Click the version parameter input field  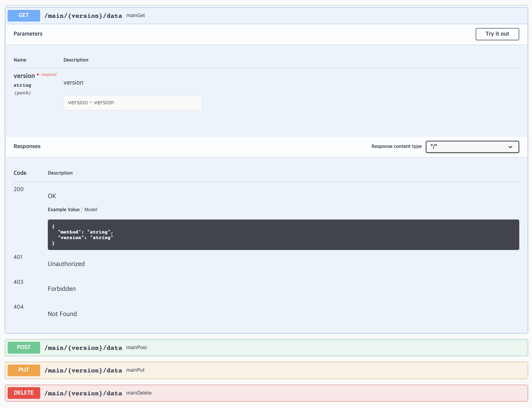click(132, 103)
